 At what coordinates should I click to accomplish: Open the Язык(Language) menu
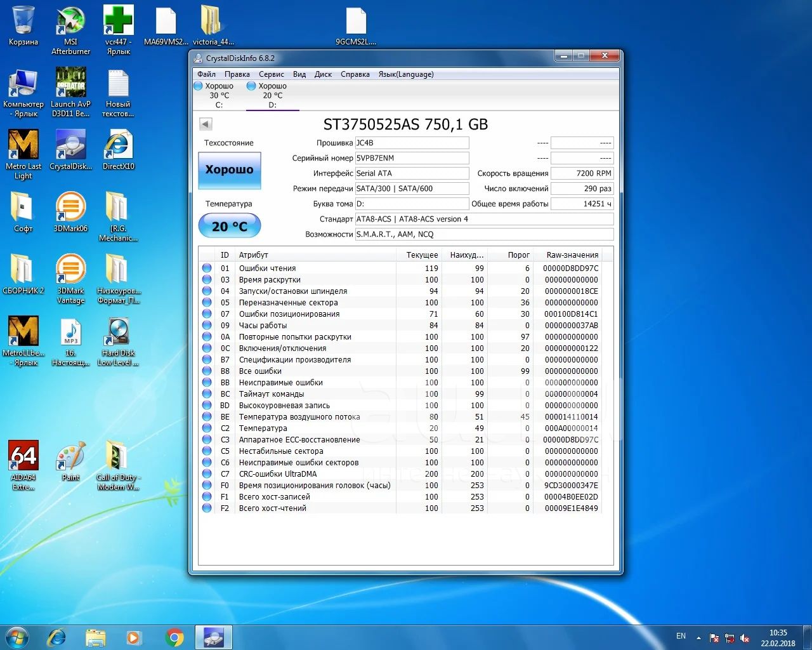[406, 74]
